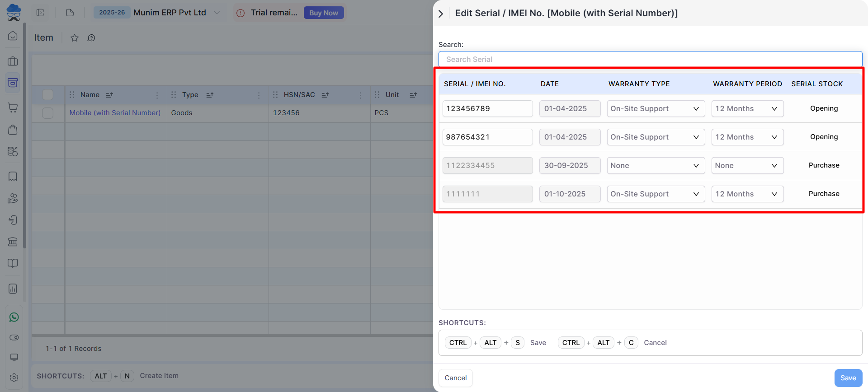
Task: Sort items by Name column
Action: (109, 95)
